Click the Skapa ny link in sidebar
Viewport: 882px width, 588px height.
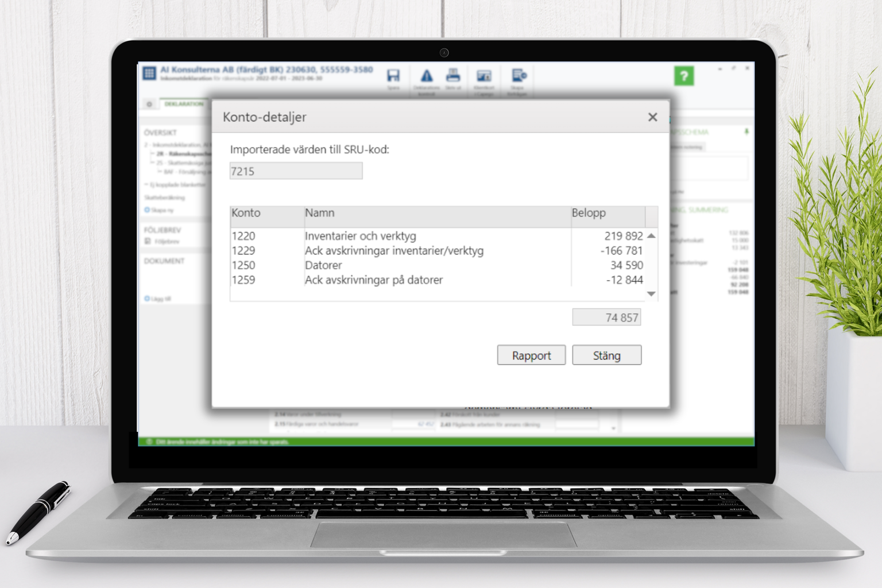(x=162, y=210)
